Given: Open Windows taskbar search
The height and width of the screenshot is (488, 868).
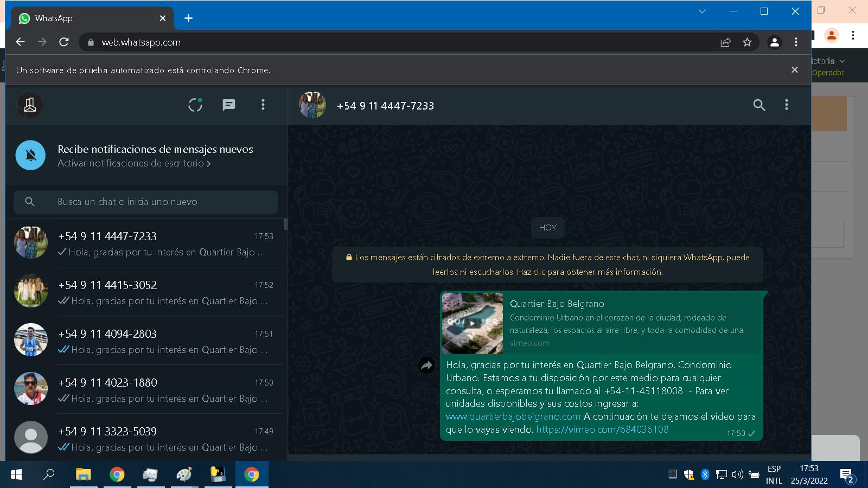Looking at the screenshot, I should pyautogui.click(x=49, y=474).
